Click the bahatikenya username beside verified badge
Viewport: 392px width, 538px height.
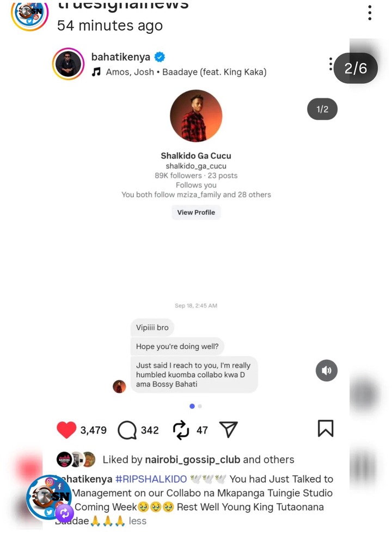121,57
